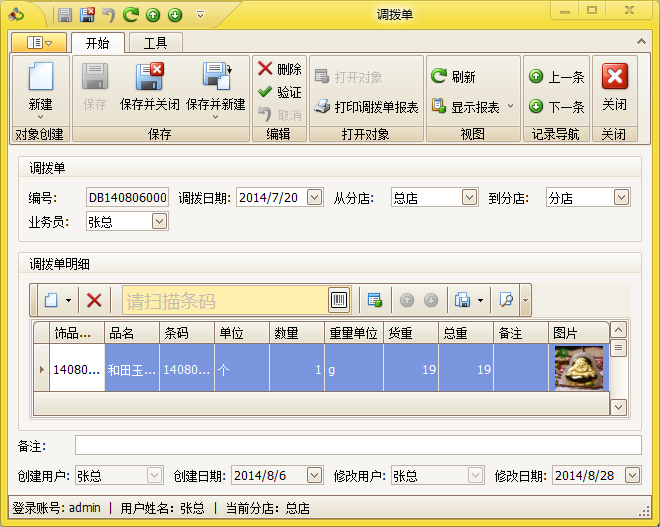This screenshot has width=660, height=527.
Task: Click the quick-access green Refresh icon
Action: tap(130, 15)
